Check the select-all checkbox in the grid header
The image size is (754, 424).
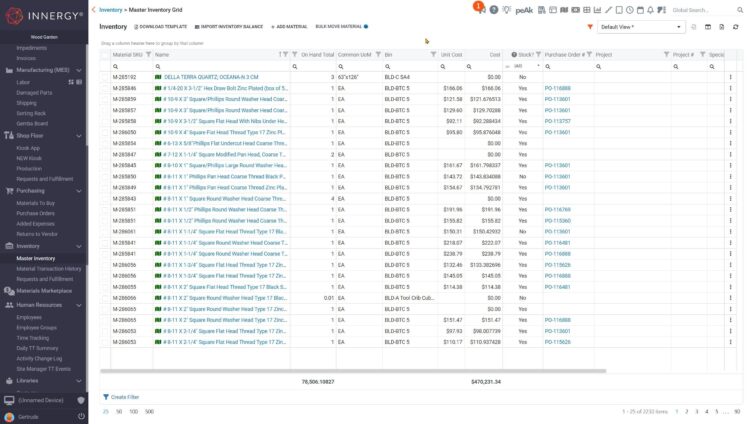[105, 54]
